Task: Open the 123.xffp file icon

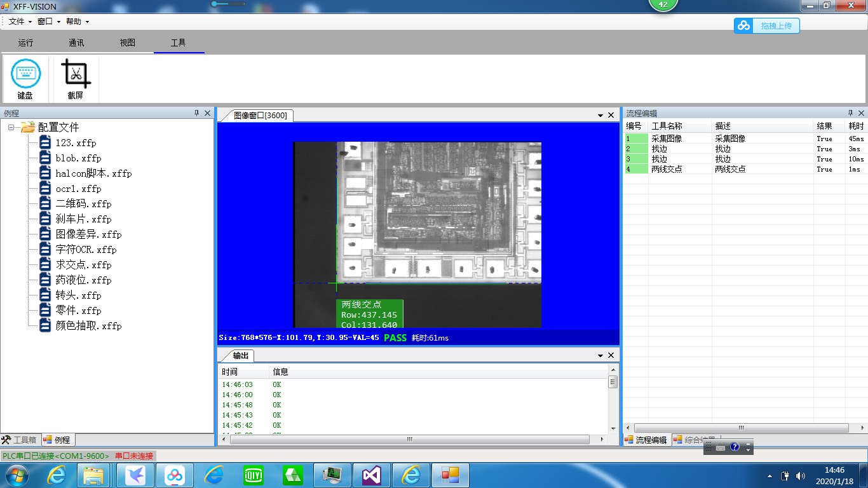Action: coord(45,142)
